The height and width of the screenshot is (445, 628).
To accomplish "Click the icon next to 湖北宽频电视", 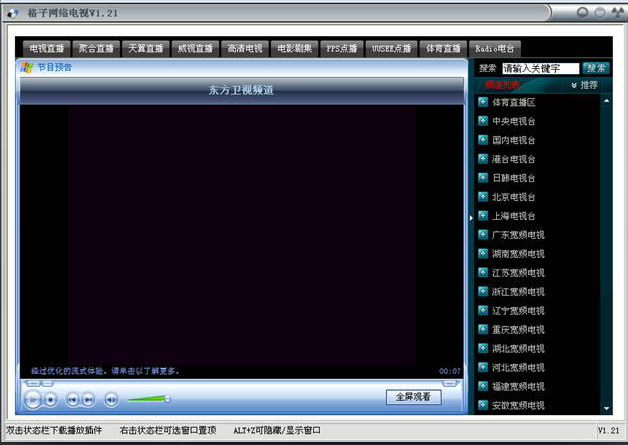I will point(483,348).
